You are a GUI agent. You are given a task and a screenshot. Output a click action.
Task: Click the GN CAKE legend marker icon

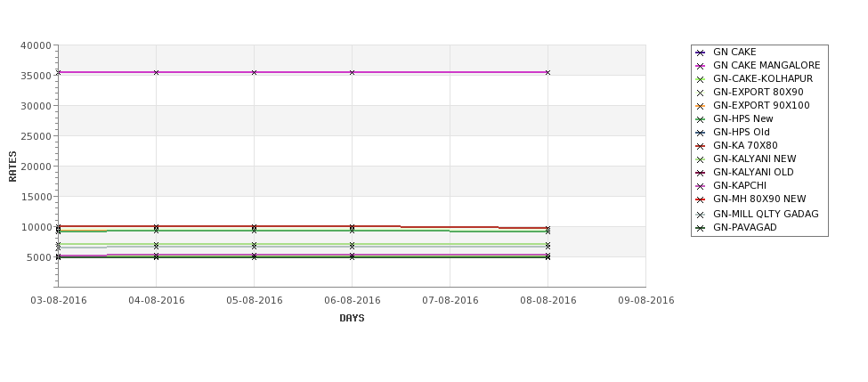700,53
